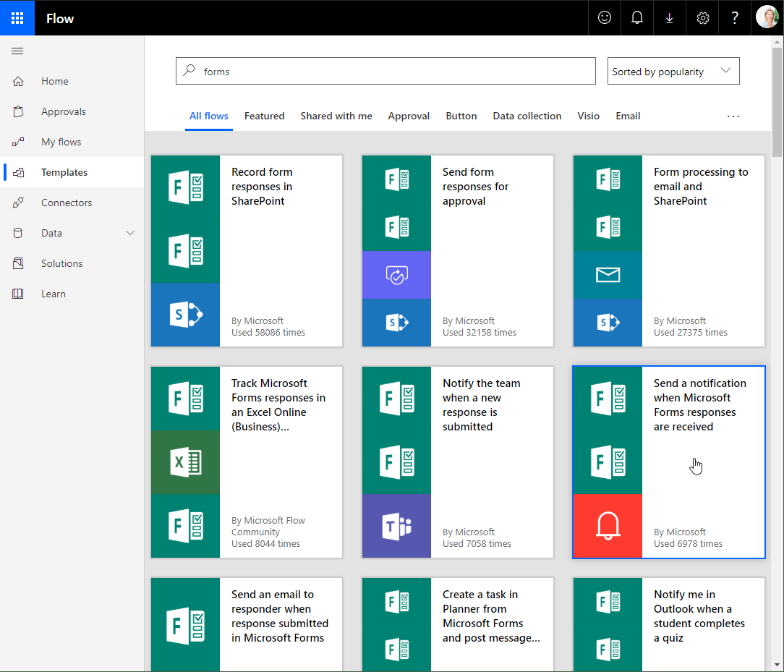
Task: Switch to the Featured tab
Action: tap(264, 116)
